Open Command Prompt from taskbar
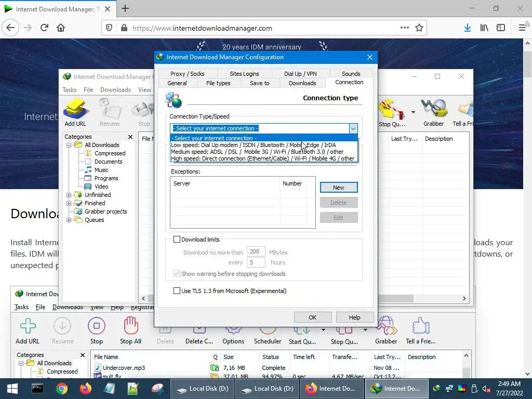This screenshot has width=532, height=399. click(37, 389)
